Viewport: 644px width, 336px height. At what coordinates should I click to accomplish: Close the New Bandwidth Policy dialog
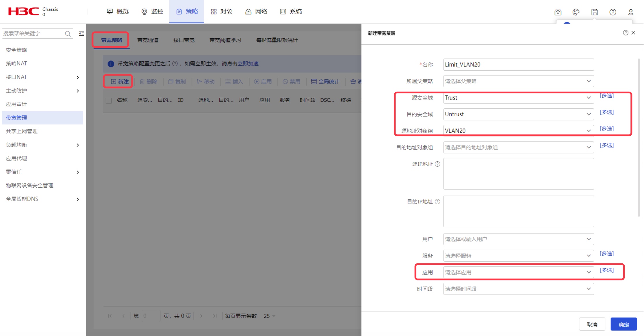[633, 33]
